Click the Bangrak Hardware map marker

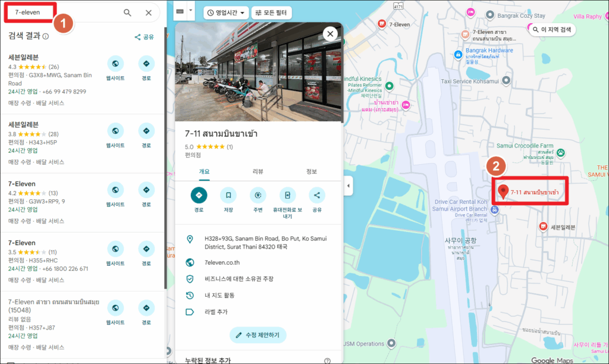(459, 54)
